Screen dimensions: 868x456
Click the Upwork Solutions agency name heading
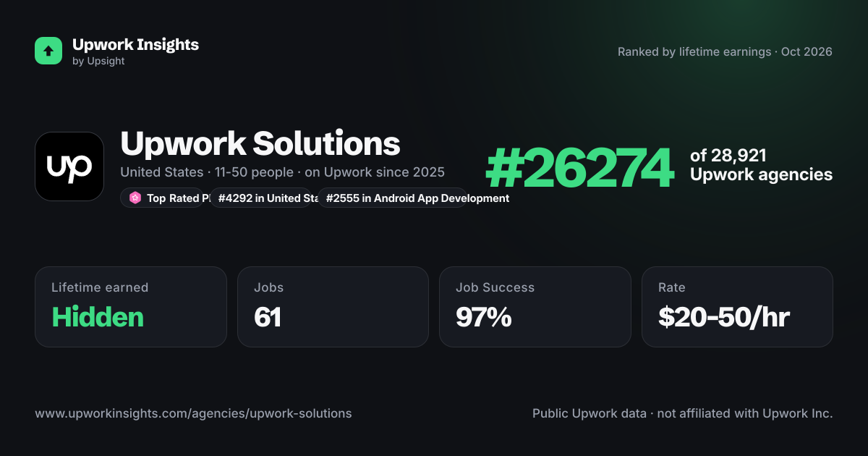pos(260,143)
